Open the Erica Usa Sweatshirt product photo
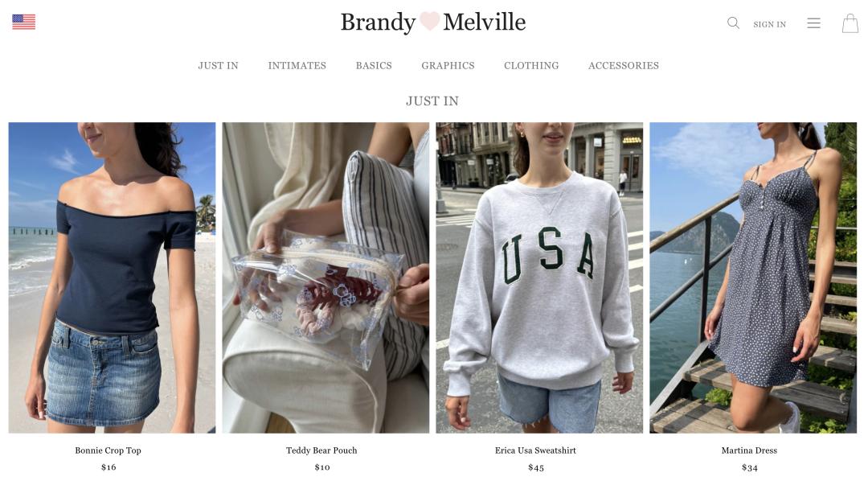 tap(539, 277)
